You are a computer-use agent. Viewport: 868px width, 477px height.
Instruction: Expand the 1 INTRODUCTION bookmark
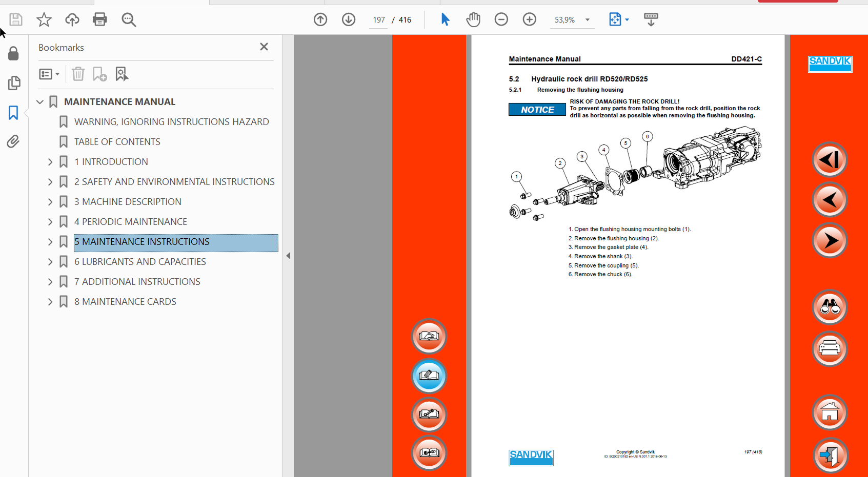[50, 162]
